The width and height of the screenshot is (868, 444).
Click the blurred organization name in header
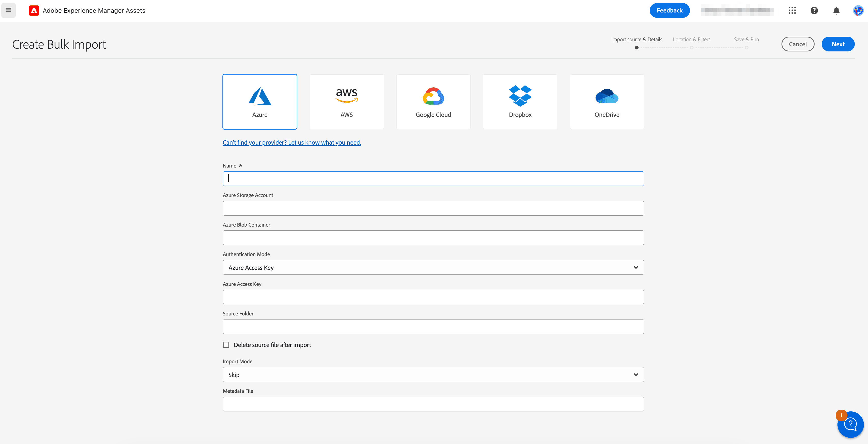pos(737,10)
